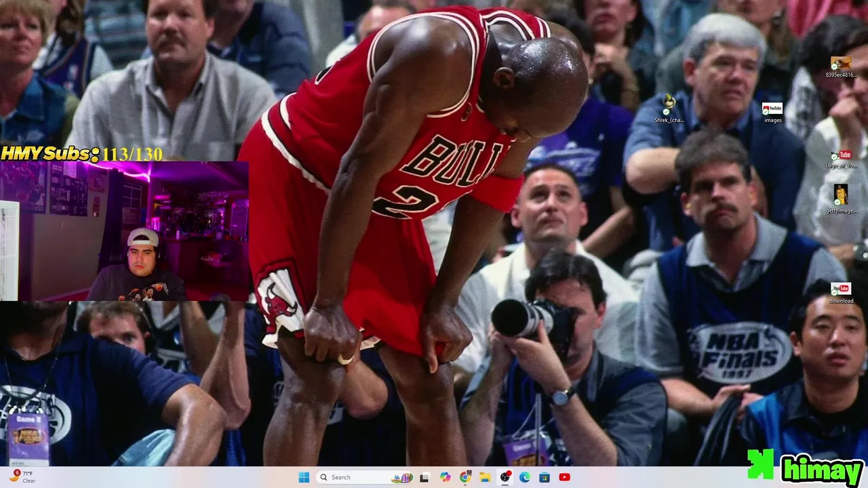Open Google Chrome from the taskbar
Screen dimensions: 868x488
coord(465,477)
